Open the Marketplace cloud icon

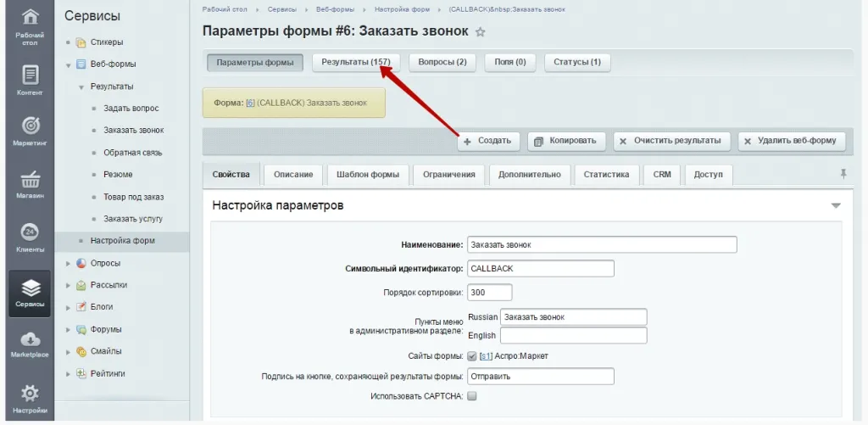point(30,342)
